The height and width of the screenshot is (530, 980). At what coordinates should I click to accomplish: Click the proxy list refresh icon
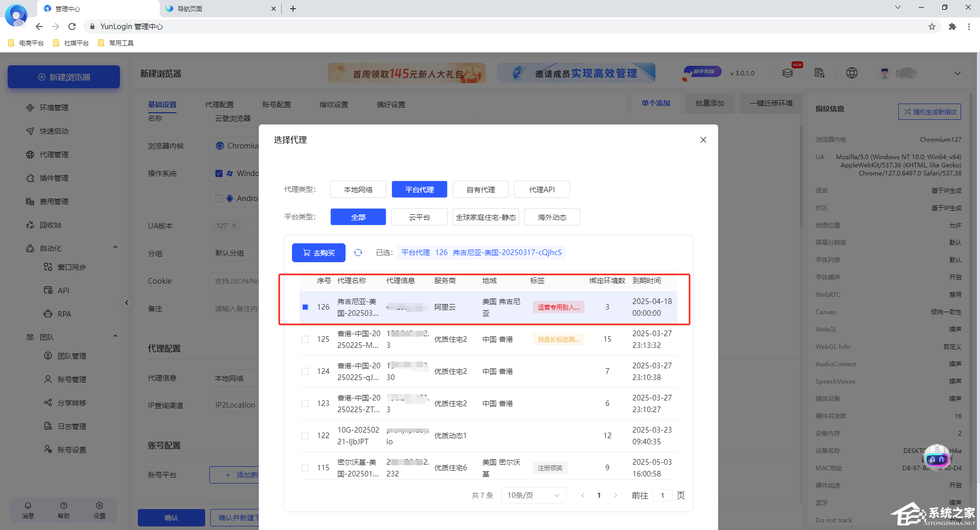[x=358, y=253]
